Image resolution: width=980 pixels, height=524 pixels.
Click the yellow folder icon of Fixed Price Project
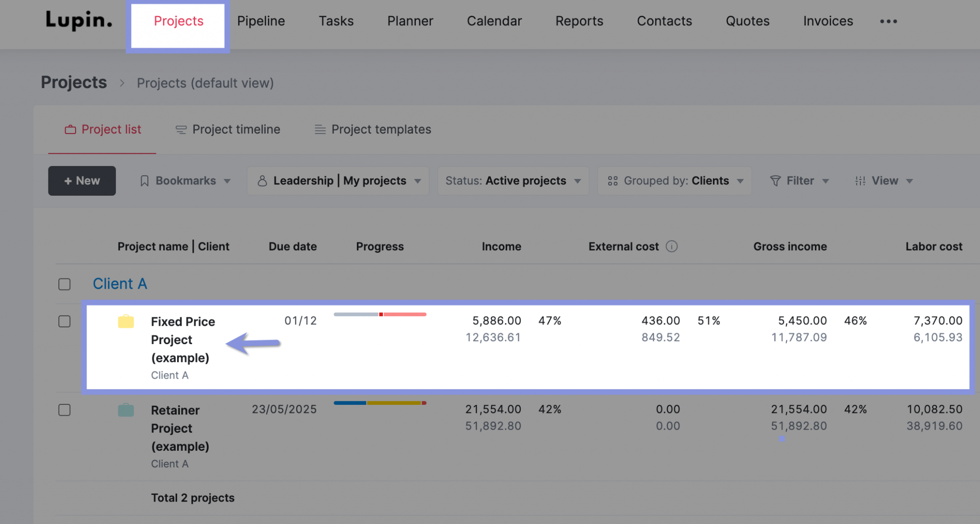[x=126, y=322]
